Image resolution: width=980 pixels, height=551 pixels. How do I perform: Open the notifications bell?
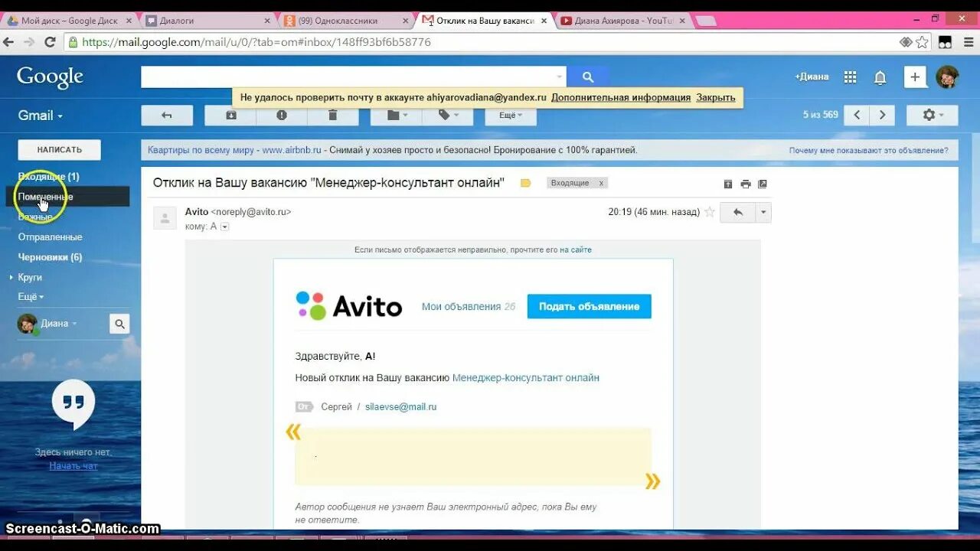click(x=880, y=77)
